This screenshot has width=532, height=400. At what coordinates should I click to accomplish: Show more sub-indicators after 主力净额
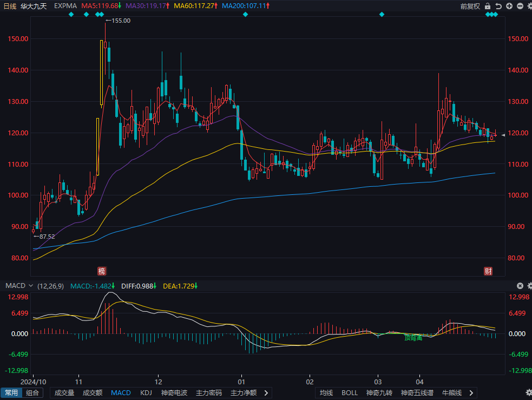266,392
